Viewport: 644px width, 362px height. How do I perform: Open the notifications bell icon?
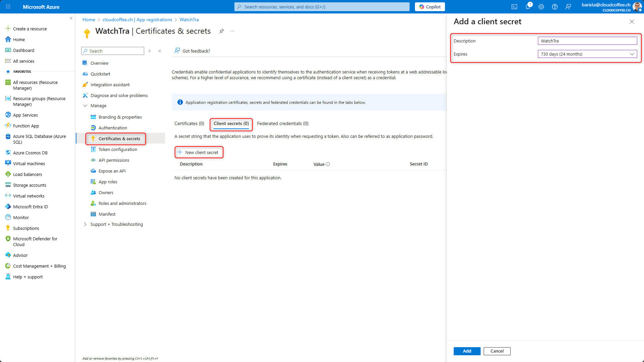(528, 7)
